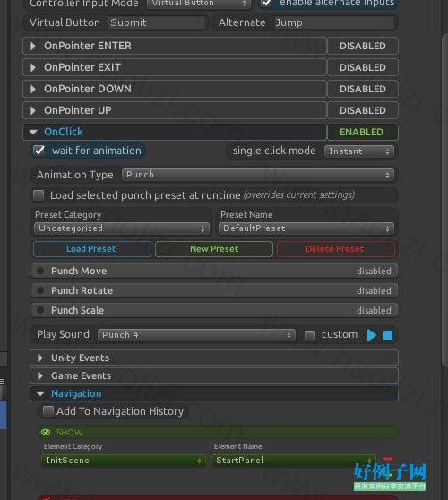Edit the Virtual Button field containing Submit
The width and height of the screenshot is (448, 500).
pos(157,22)
